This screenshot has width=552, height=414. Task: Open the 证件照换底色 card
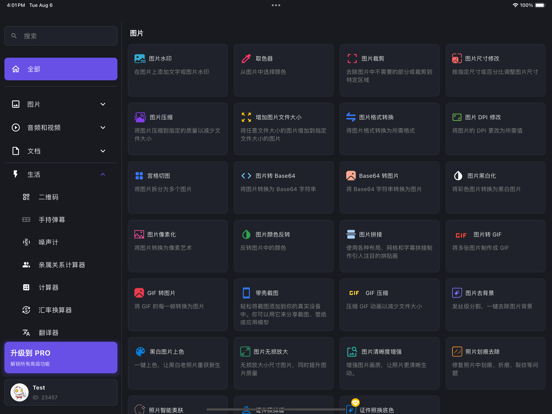point(390,405)
